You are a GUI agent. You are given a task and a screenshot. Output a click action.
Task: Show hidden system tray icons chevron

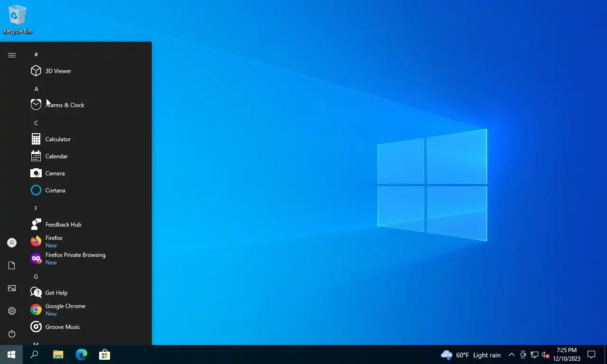point(511,355)
